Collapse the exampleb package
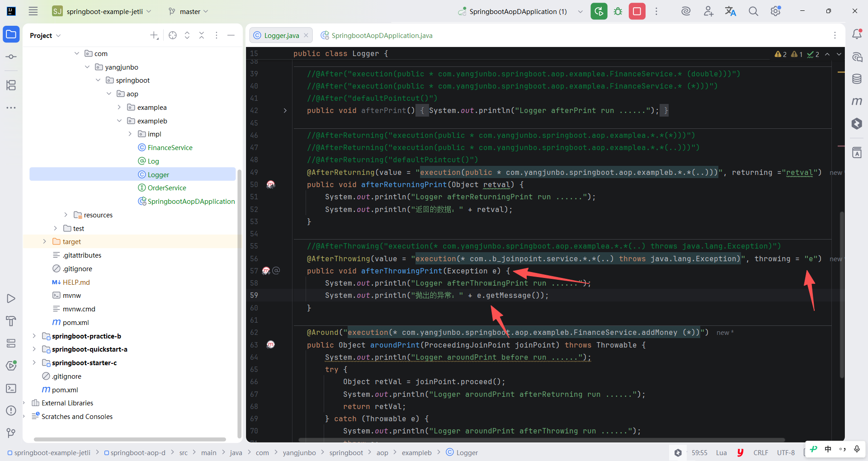 tap(119, 121)
